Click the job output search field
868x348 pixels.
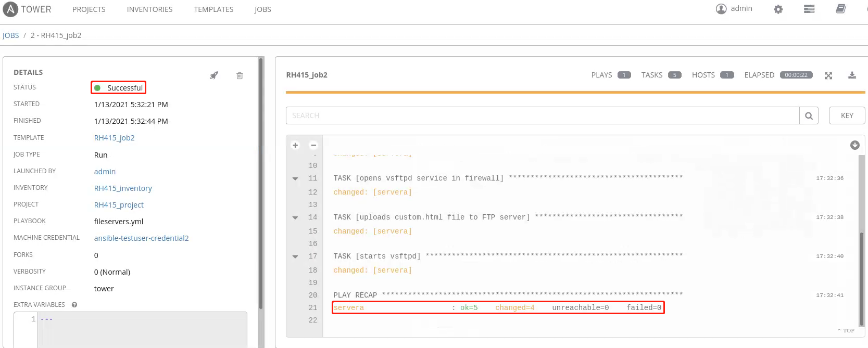pyautogui.click(x=542, y=115)
